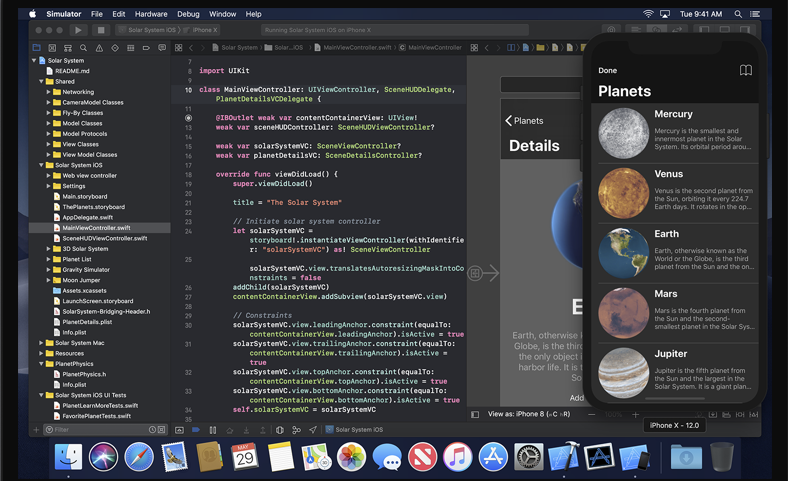This screenshot has width=788, height=481.
Task: Select the Mercury row in Planets list
Action: coord(675,134)
